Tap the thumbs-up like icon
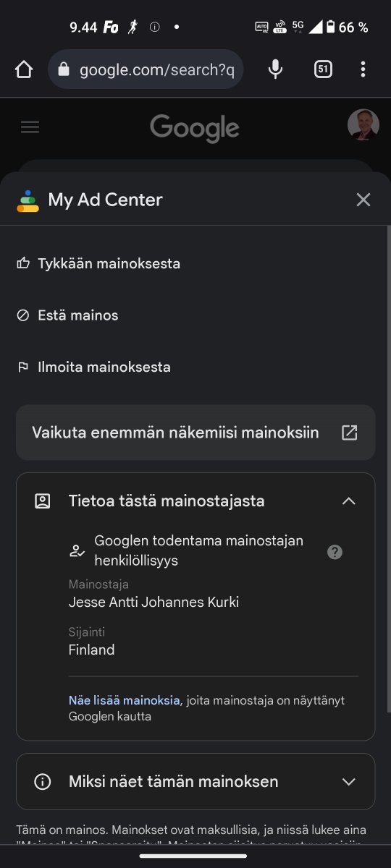 tap(22, 263)
